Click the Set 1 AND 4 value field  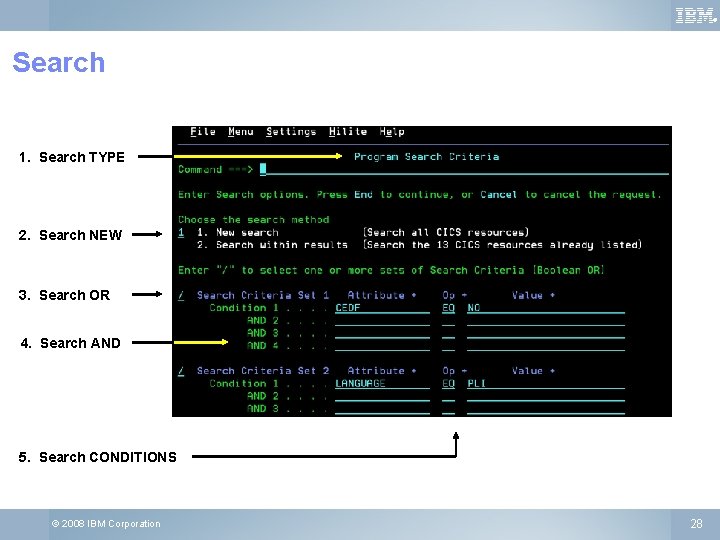point(546,346)
